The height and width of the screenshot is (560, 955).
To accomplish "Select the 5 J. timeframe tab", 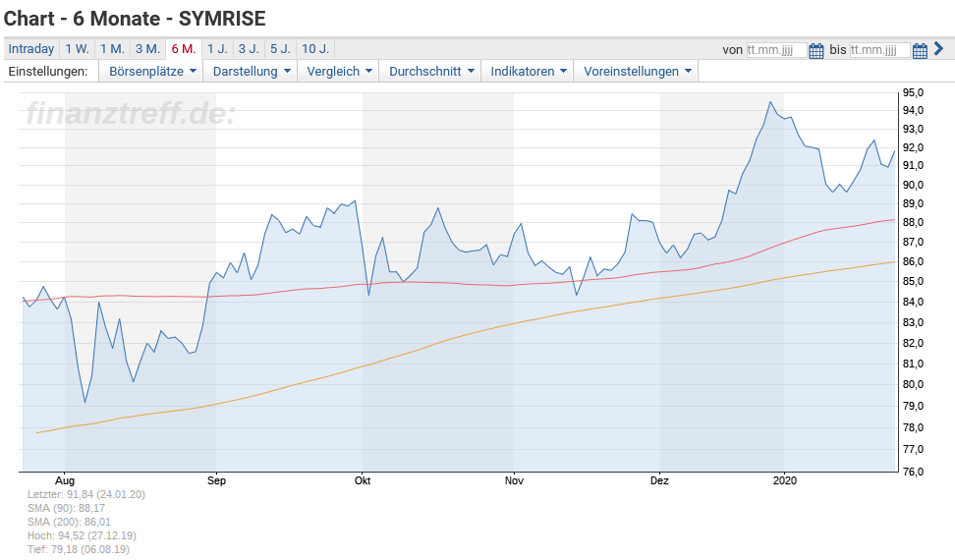I will click(x=280, y=49).
